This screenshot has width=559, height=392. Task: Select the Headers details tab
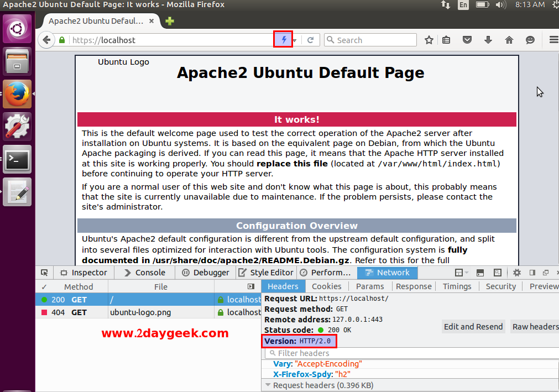point(283,286)
